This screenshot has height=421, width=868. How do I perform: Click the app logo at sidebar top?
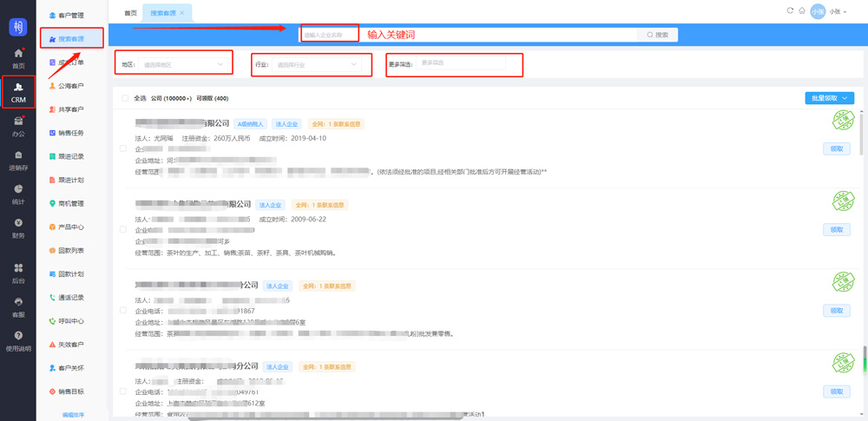pyautogui.click(x=18, y=28)
